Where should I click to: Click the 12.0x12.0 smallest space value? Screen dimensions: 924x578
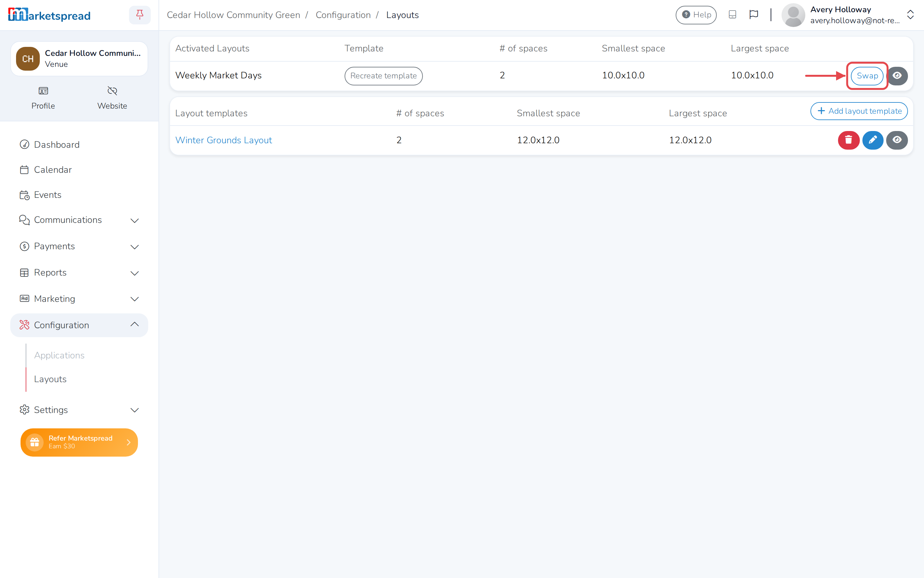(x=538, y=140)
